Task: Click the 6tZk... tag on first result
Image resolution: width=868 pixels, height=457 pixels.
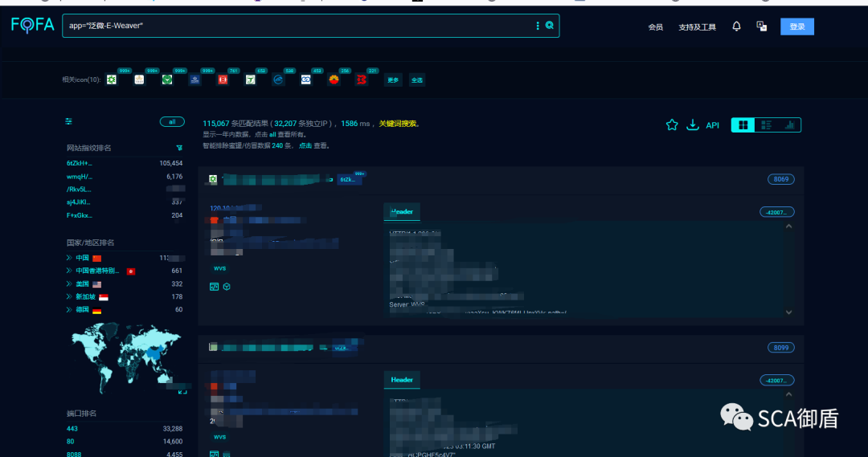Action: click(348, 179)
